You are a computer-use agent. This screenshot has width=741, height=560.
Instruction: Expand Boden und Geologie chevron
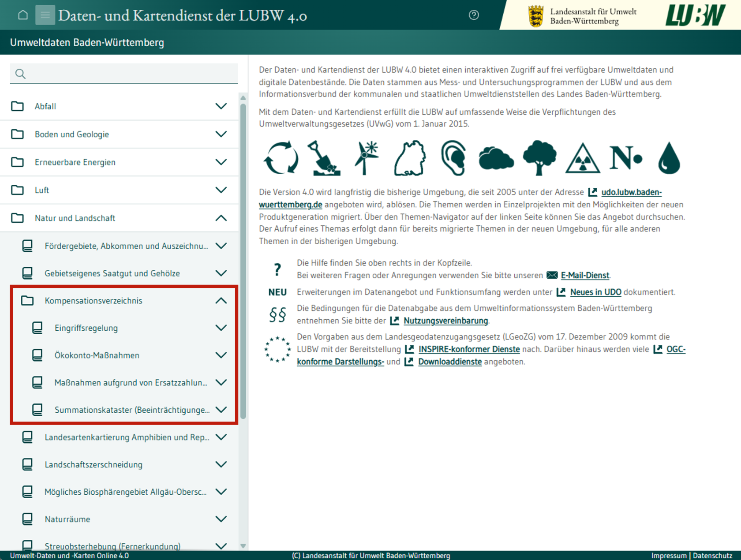tap(221, 134)
